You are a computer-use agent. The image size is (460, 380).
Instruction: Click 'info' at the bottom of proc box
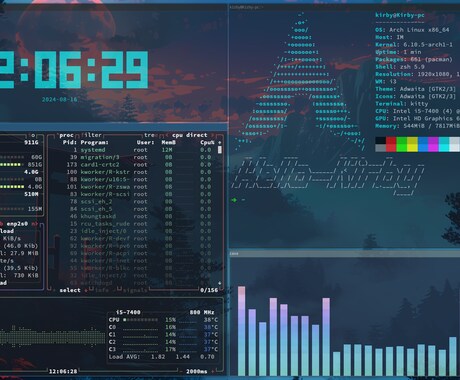tap(102, 290)
